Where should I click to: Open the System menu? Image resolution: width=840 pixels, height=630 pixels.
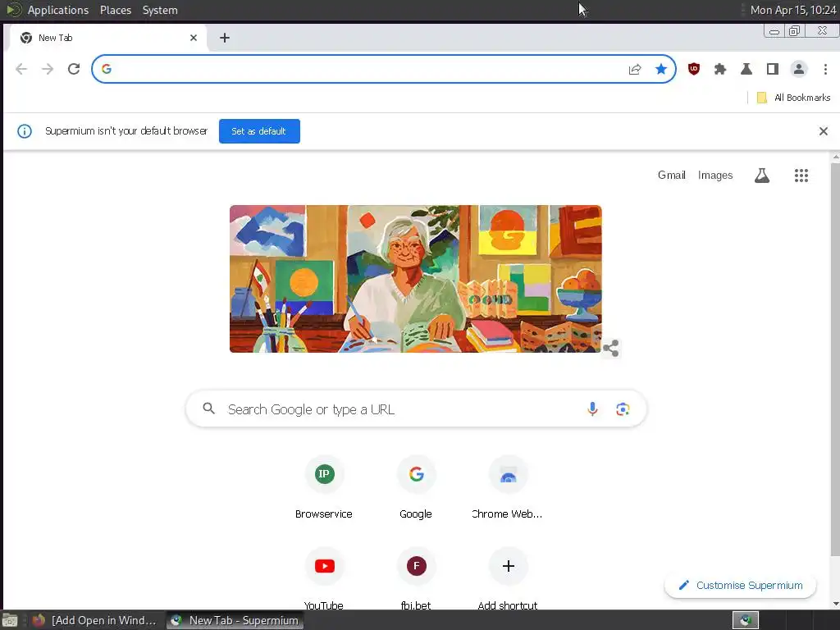pyautogui.click(x=160, y=10)
